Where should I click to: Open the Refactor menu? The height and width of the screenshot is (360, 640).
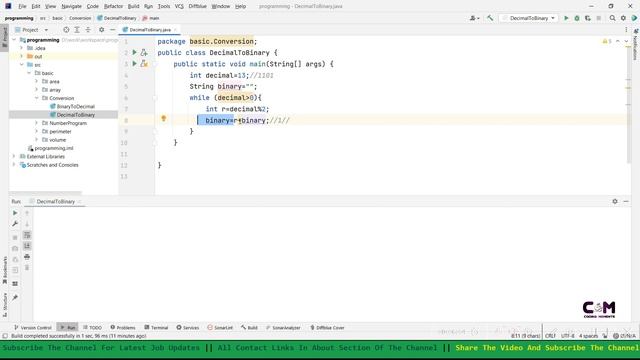113,6
